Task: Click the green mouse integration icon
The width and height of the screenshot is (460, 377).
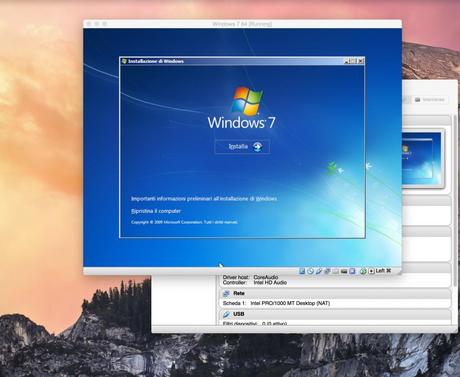Action: [363, 271]
